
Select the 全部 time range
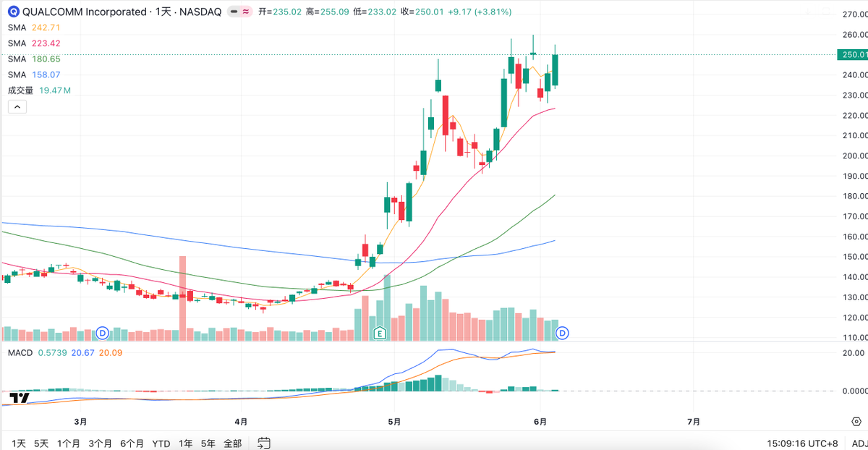point(232,443)
